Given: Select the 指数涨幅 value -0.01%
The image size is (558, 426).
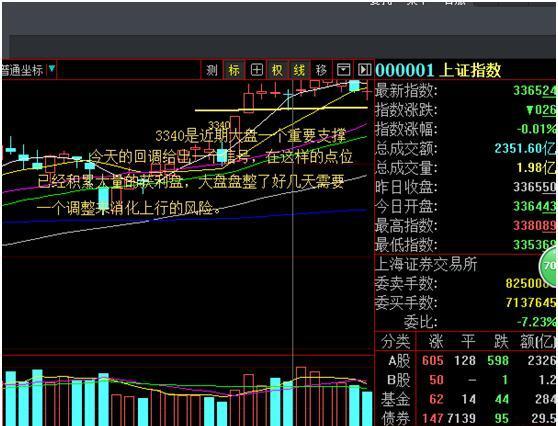Looking at the screenshot, I should [536, 129].
